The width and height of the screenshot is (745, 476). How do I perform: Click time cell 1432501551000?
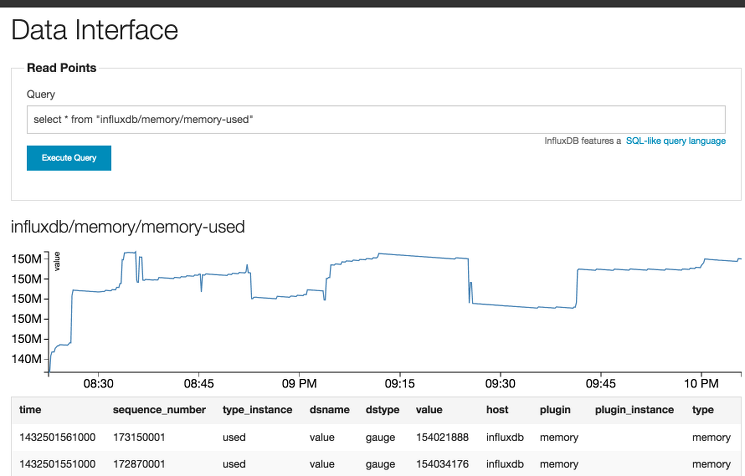[x=57, y=464]
